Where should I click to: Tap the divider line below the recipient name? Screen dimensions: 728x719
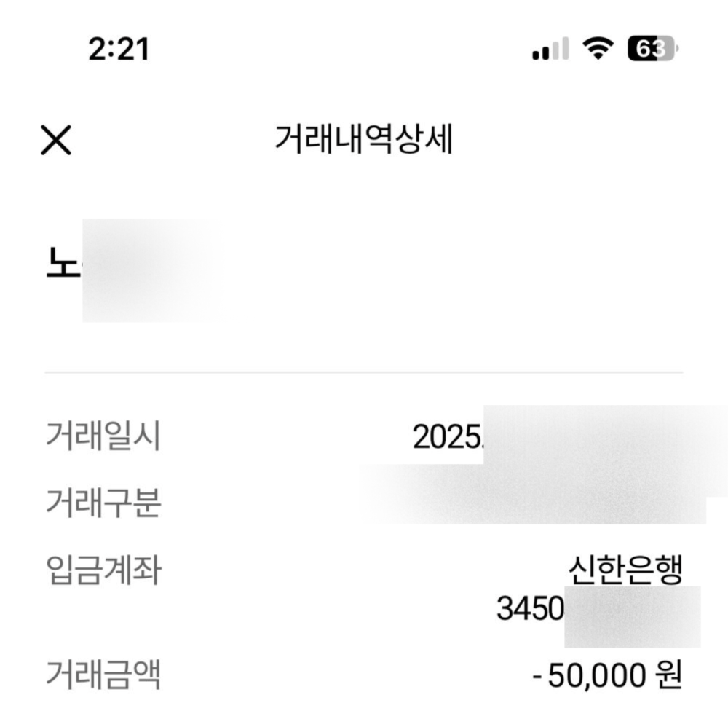click(363, 372)
